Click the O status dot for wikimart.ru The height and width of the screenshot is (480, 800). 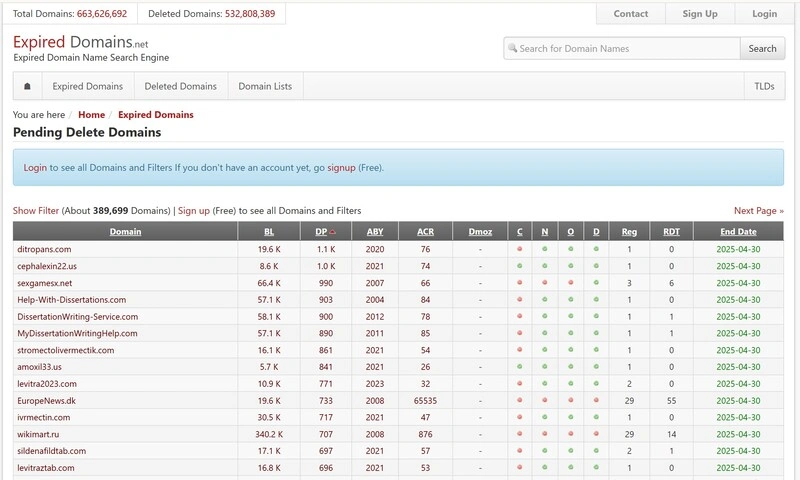[570, 434]
